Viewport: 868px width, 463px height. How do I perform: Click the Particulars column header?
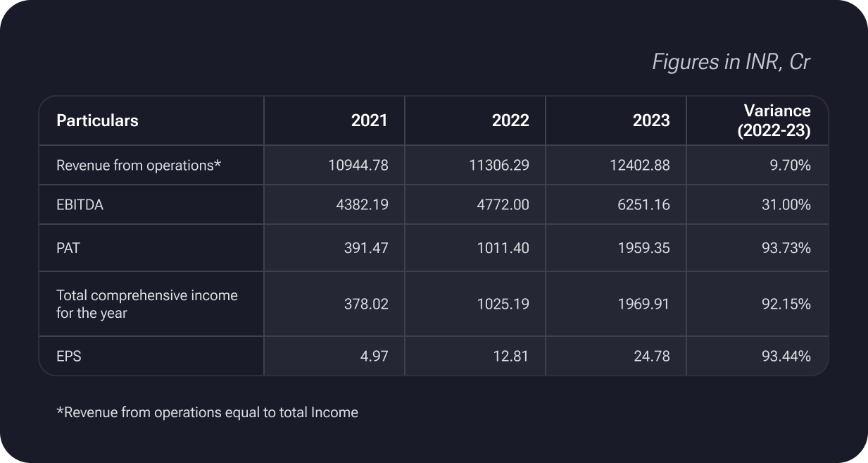pos(97,121)
